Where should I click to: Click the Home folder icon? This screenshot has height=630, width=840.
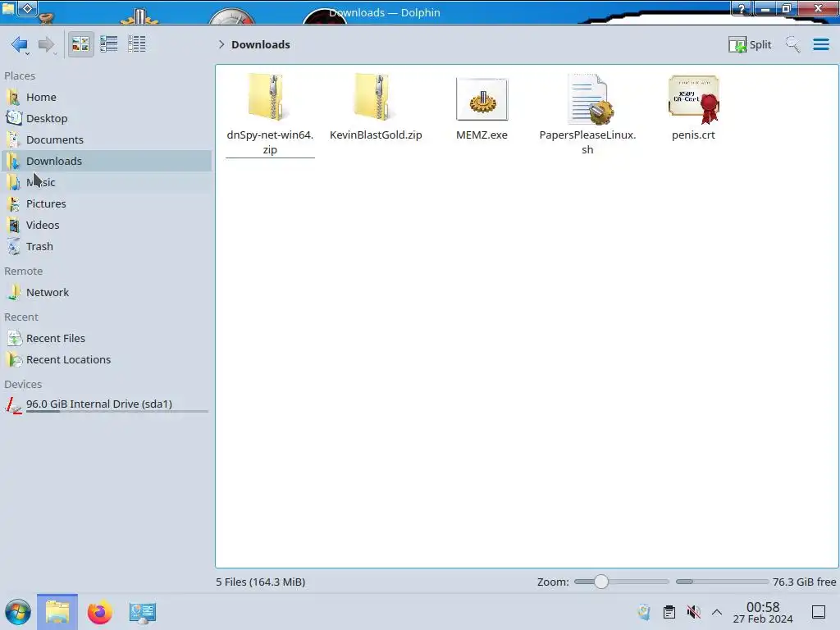13,97
